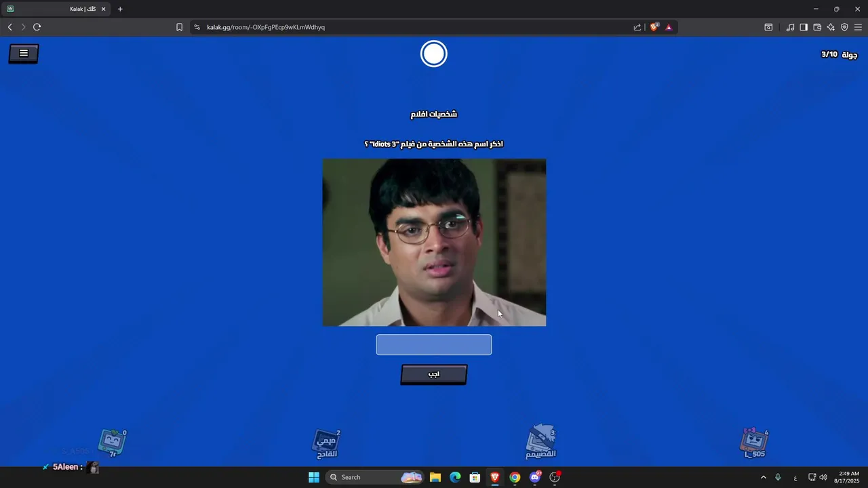868x488 pixels.
Task: Select player avatar القادح
Action: [327, 443]
